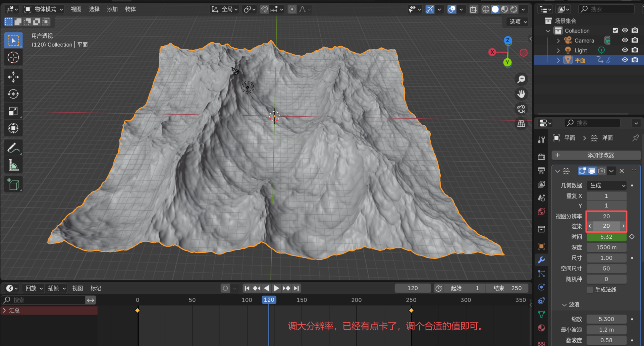
Task: Open the 标记 menu in timeline
Action: 96,288
